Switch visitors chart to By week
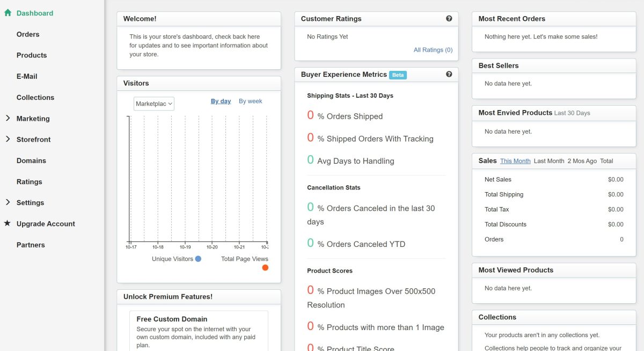 click(x=251, y=101)
